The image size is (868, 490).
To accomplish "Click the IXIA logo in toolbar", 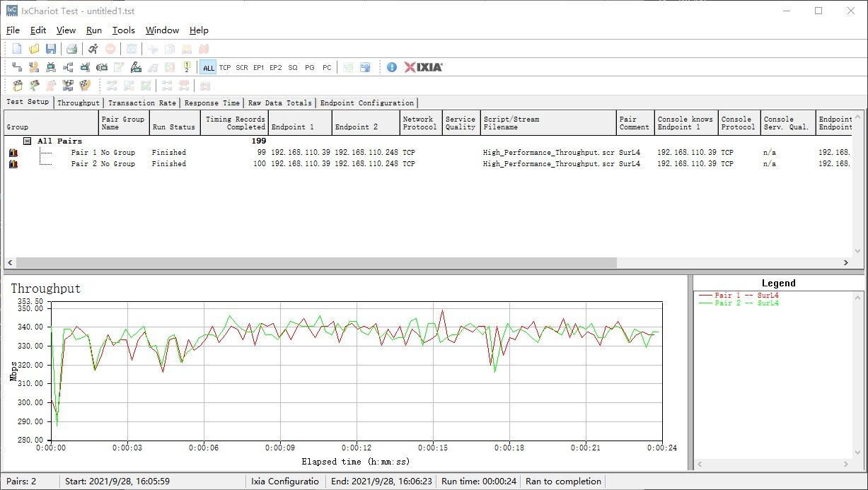I will (x=424, y=67).
